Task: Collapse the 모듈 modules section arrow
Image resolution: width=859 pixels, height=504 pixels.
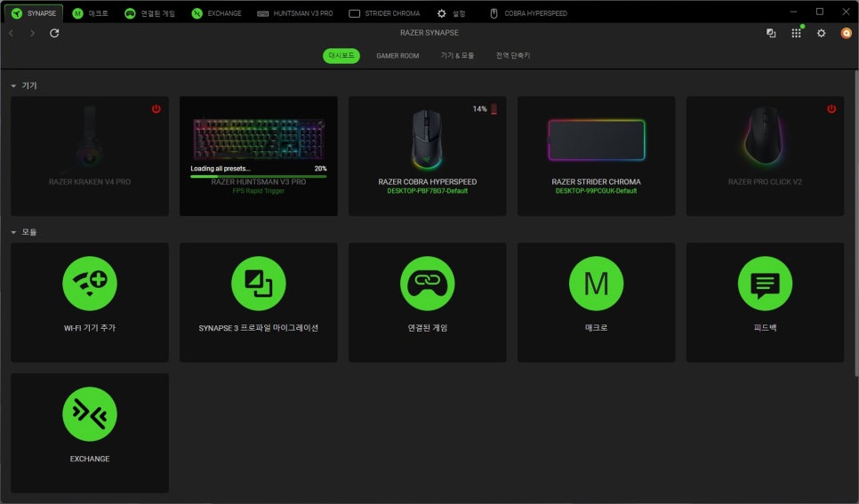Action: [13, 232]
